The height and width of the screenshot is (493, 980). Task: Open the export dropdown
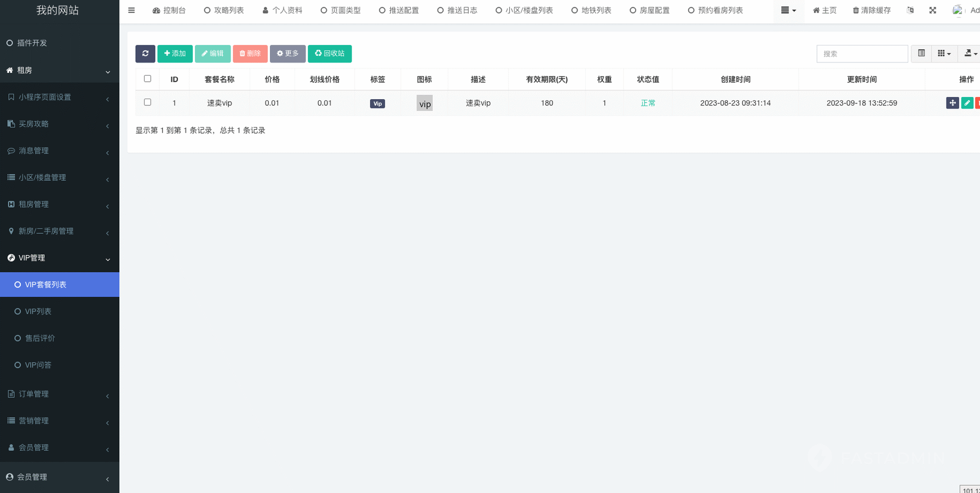[x=970, y=54]
